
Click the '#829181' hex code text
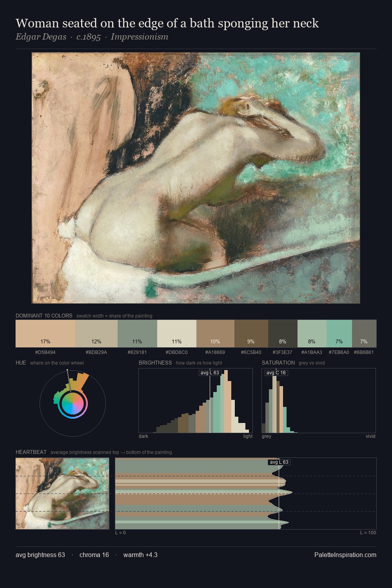137,352
